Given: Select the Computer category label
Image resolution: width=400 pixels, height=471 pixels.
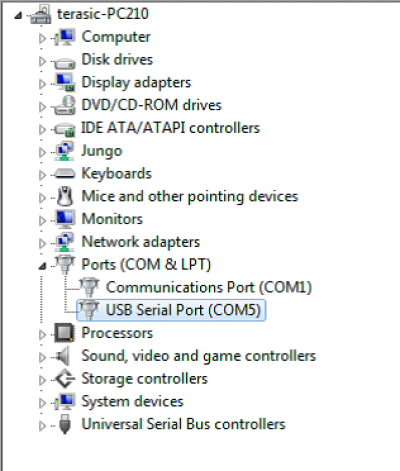Looking at the screenshot, I should [116, 37].
